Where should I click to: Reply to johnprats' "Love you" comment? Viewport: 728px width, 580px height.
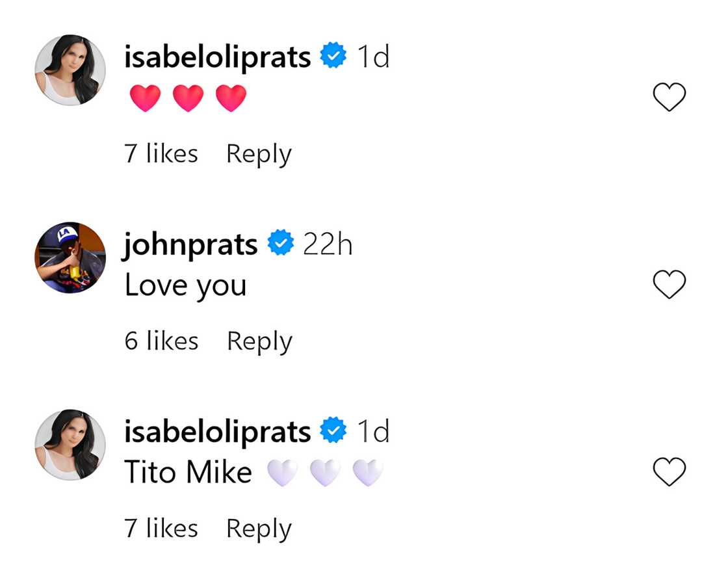259,342
